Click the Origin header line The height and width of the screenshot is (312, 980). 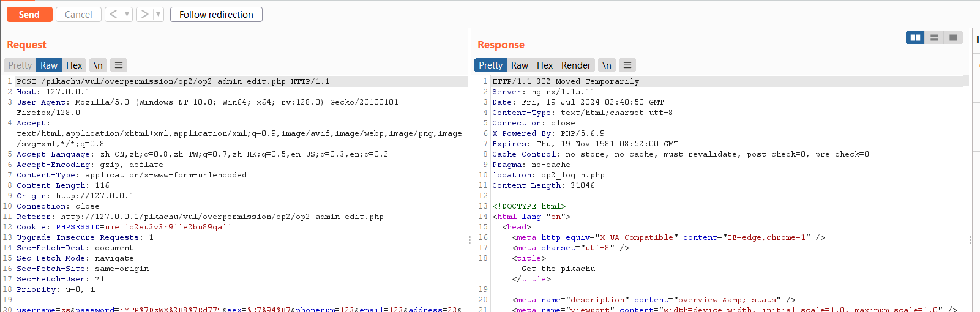(75, 196)
